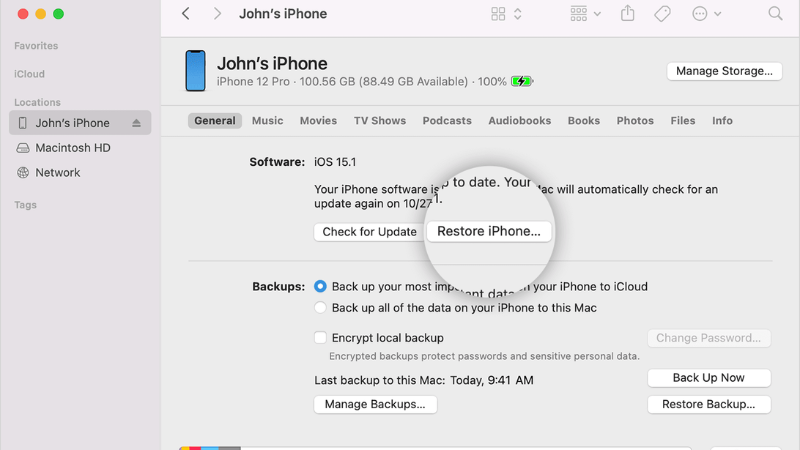The height and width of the screenshot is (450, 800).
Task: Switch to the Music tab
Action: pos(267,121)
